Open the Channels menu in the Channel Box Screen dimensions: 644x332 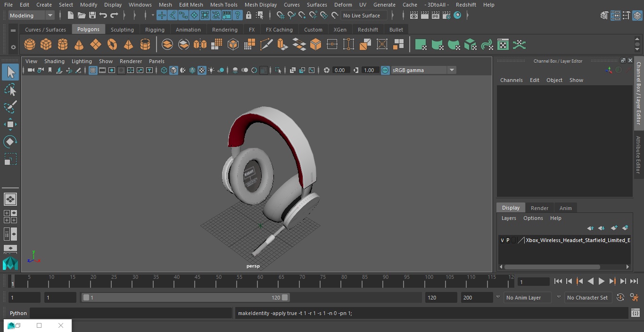pyautogui.click(x=512, y=80)
